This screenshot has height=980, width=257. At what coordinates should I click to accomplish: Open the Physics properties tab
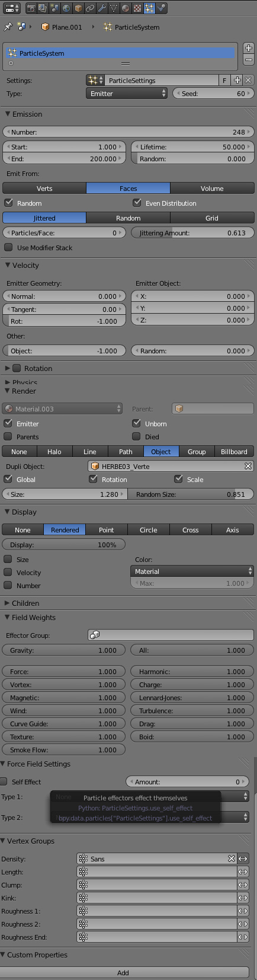click(x=161, y=8)
